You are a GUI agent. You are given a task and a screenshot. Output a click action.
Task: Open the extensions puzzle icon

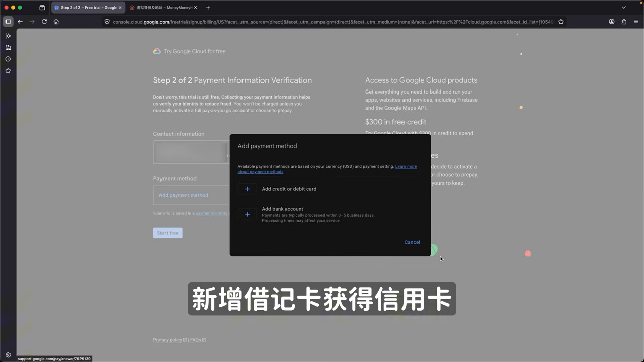(624, 22)
